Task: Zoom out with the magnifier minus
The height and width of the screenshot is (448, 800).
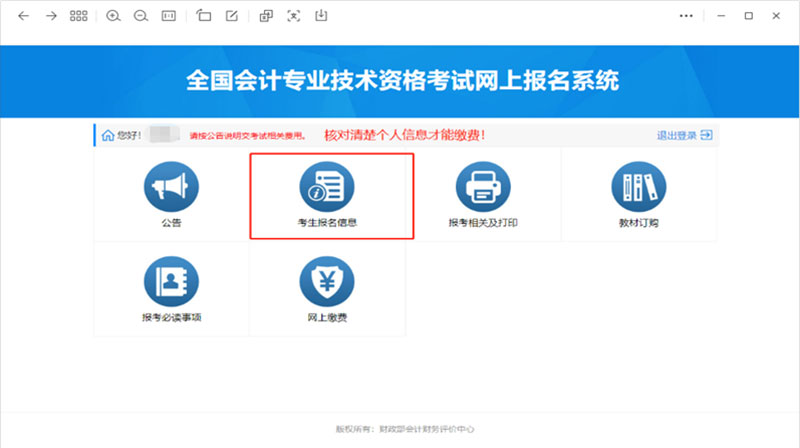Action: [141, 16]
